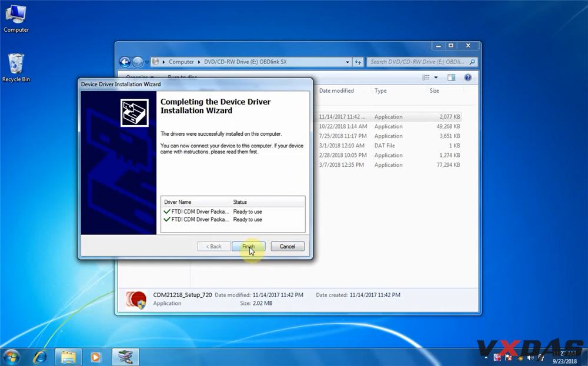This screenshot has height=366, width=588.
Task: Click the taskbar clock date 9/23/2018
Action: [x=564, y=361]
